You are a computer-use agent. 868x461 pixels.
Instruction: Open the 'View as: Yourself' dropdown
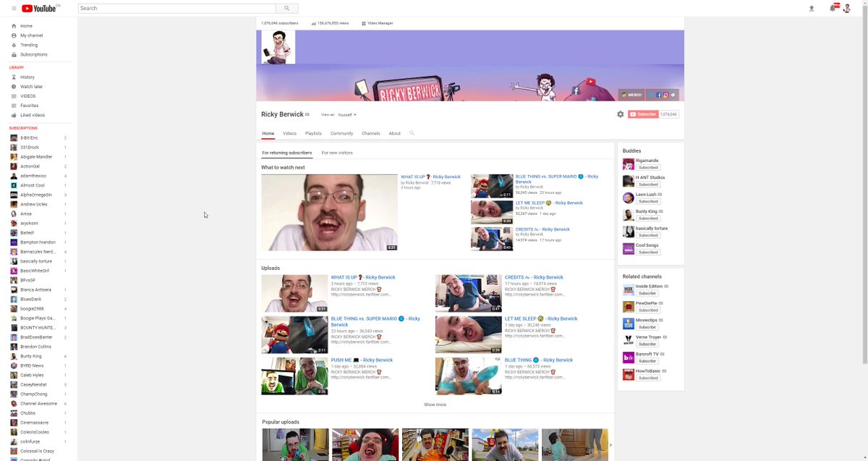(x=347, y=114)
